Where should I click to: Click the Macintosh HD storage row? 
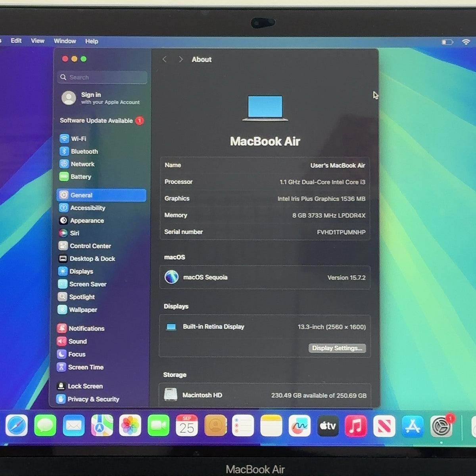(x=265, y=395)
